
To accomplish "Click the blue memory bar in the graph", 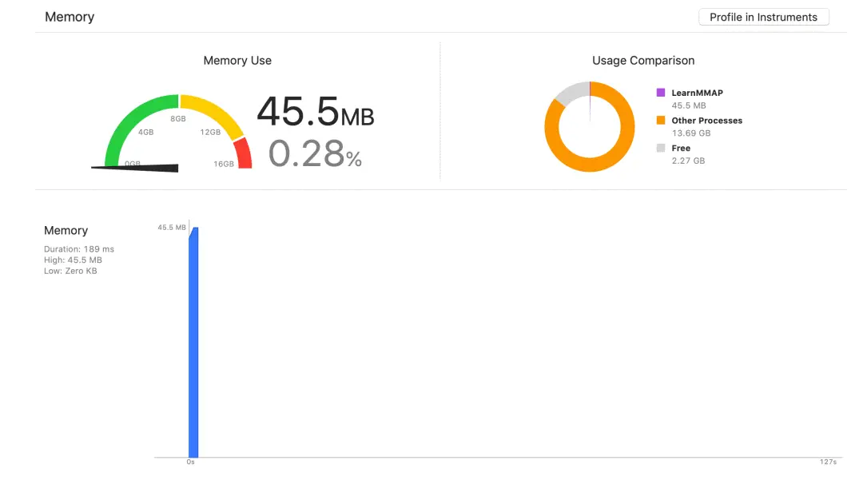I will [193, 343].
